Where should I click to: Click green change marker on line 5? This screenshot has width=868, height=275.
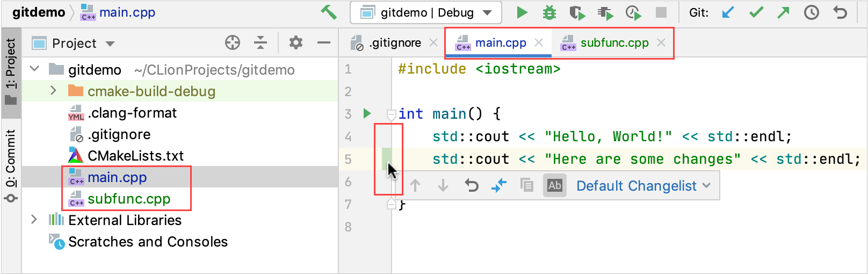(x=386, y=159)
